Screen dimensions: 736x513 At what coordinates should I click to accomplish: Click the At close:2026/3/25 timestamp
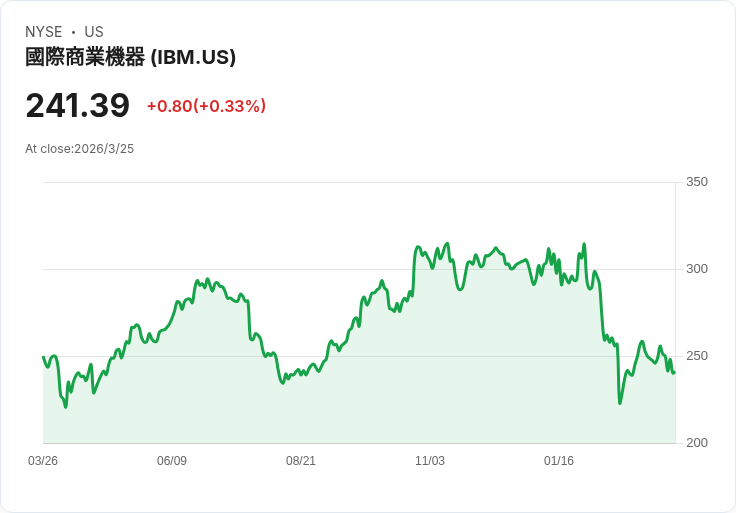tap(79, 149)
